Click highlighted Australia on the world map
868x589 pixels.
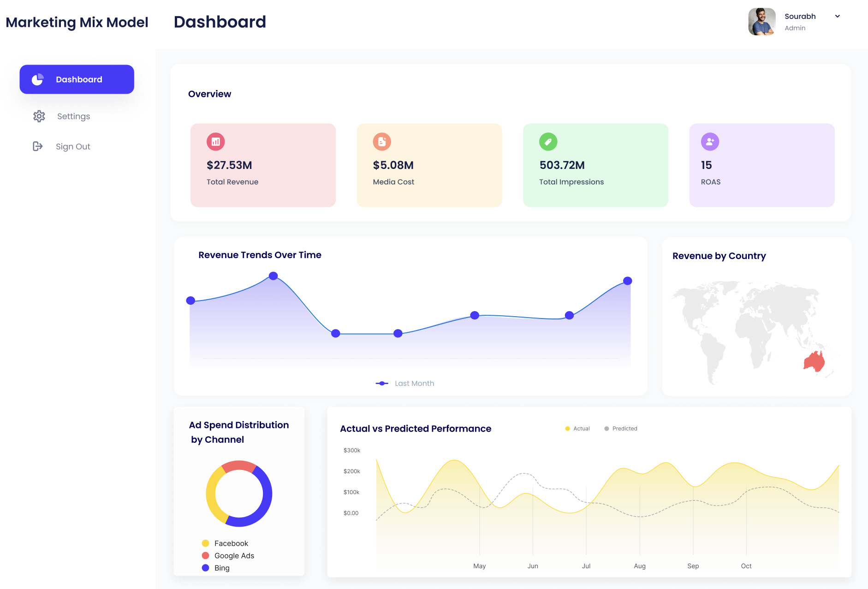pos(814,361)
